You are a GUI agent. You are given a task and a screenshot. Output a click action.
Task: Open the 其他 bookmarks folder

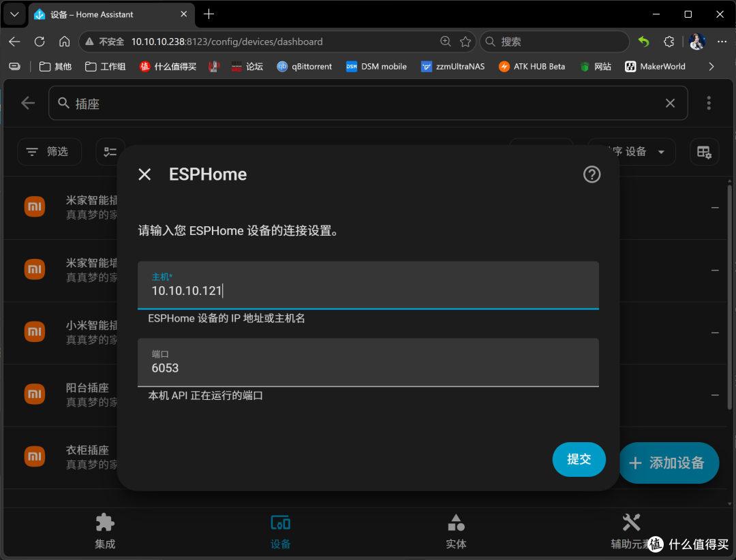pos(55,67)
